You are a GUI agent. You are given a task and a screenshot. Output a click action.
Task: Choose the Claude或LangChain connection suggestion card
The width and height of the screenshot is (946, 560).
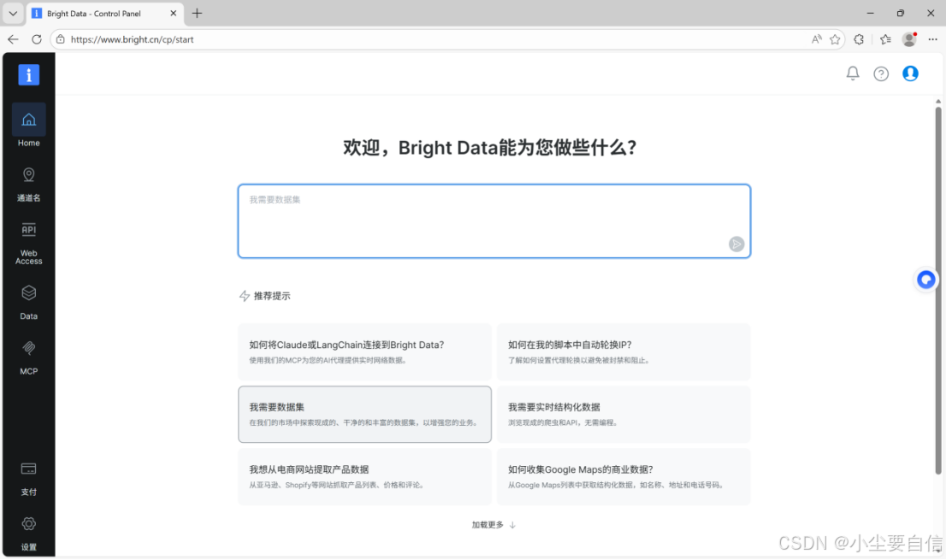364,352
